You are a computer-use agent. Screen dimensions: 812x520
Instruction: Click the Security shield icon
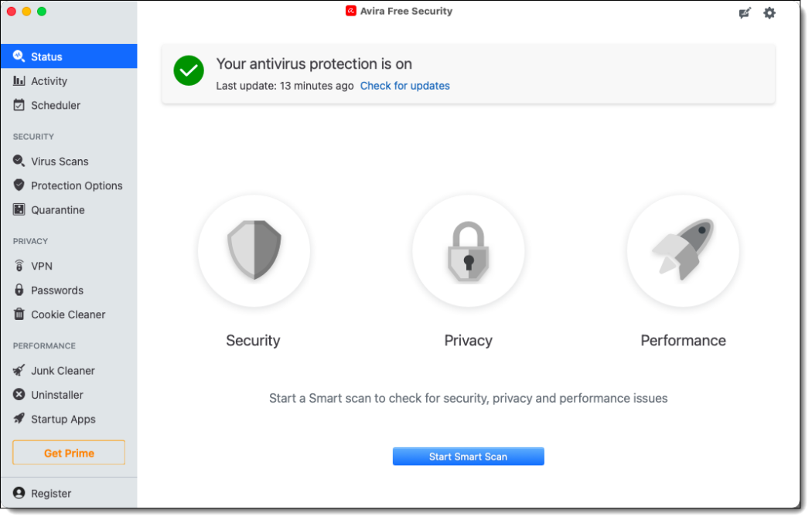[254, 250]
